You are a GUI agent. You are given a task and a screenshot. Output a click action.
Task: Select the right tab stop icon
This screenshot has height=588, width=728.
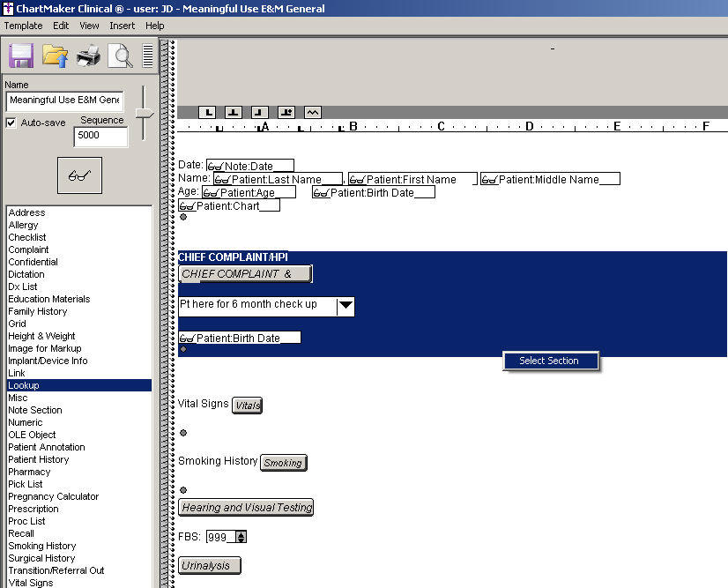click(x=259, y=112)
